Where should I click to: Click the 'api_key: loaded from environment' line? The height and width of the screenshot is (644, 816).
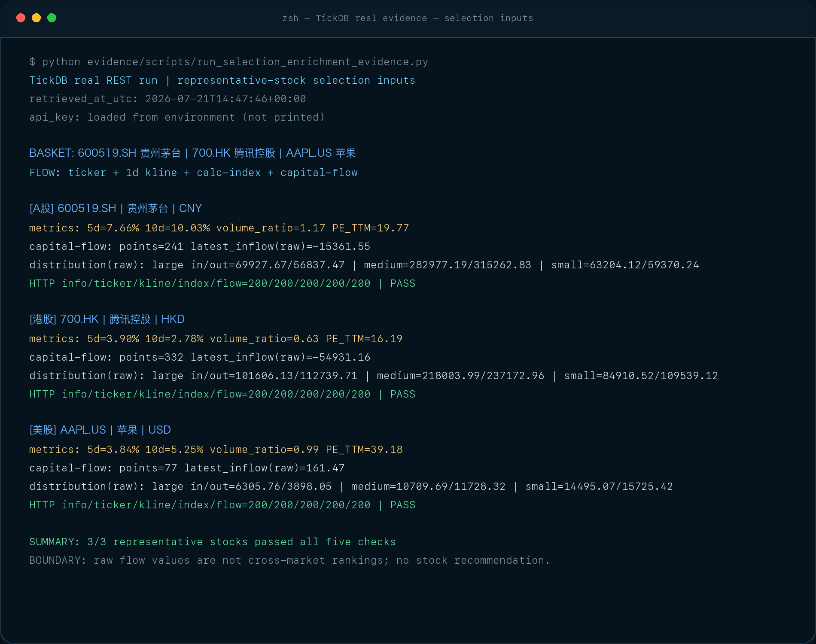pyautogui.click(x=177, y=117)
